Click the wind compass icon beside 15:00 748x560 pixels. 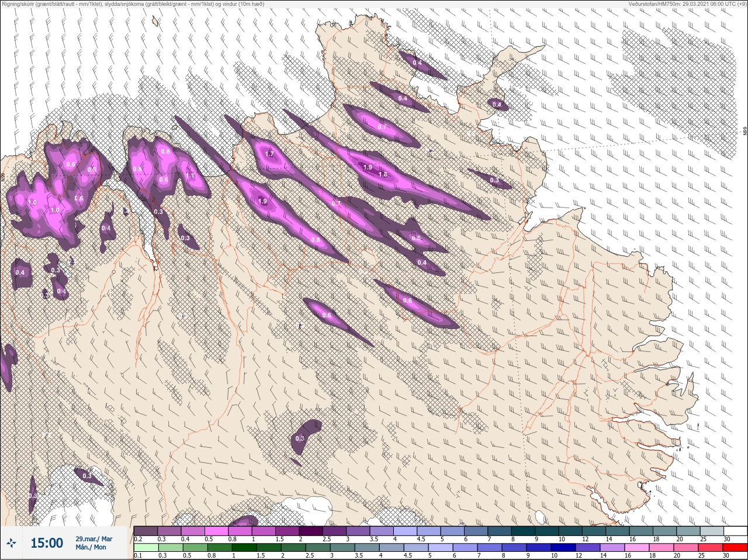click(11, 542)
